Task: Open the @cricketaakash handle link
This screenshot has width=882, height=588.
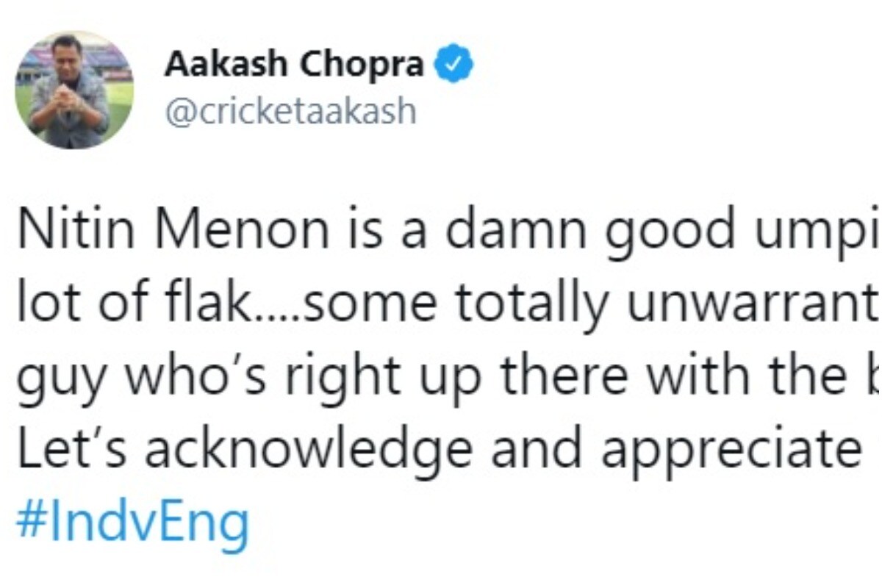Action: (290, 112)
